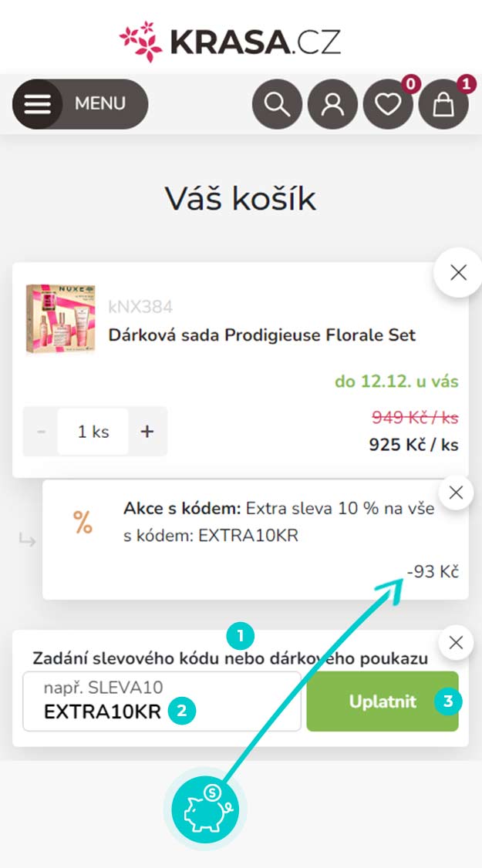Click the 1 ks quantity field
This screenshot has width=482, height=868.
tap(93, 431)
